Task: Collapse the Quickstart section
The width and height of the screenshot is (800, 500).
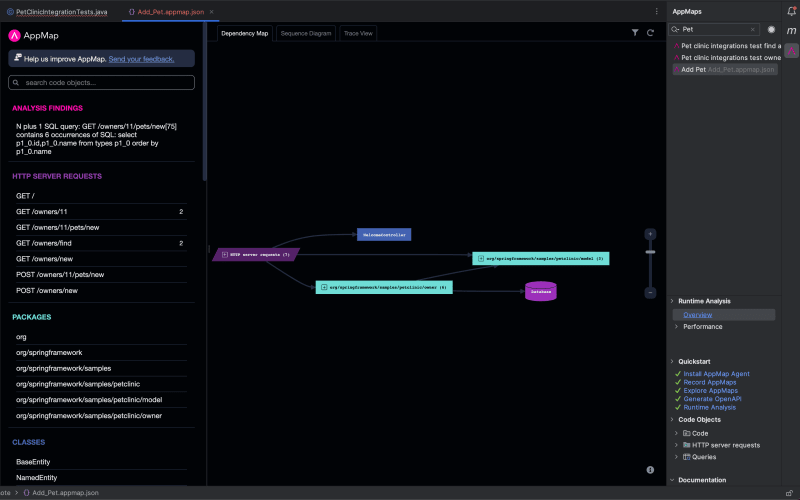Action: (x=672, y=361)
